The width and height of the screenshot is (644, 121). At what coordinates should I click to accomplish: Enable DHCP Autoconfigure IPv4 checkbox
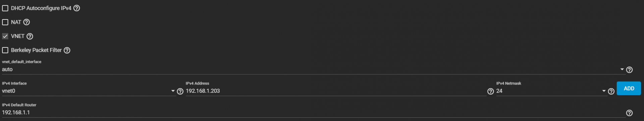pyautogui.click(x=5, y=8)
